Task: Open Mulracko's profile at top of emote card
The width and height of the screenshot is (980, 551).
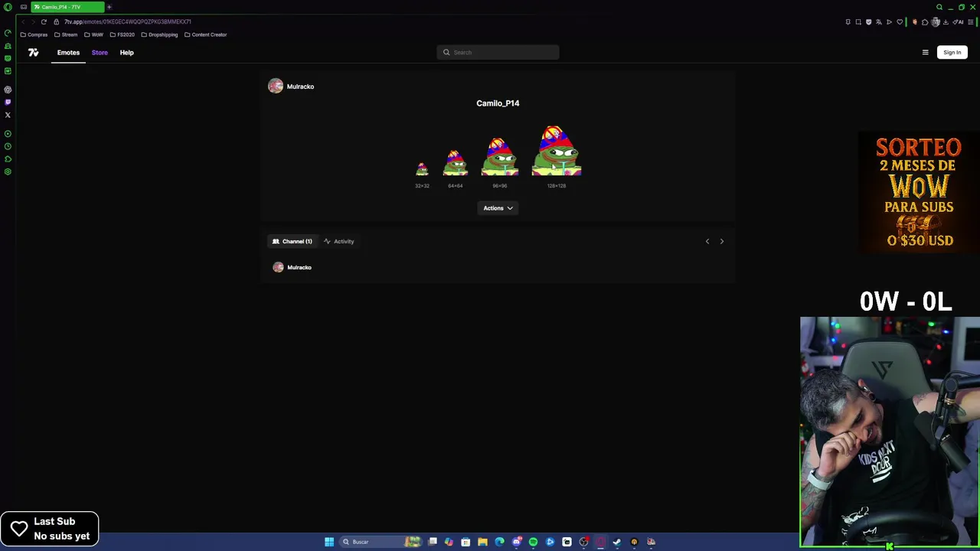Action: pyautogui.click(x=291, y=86)
